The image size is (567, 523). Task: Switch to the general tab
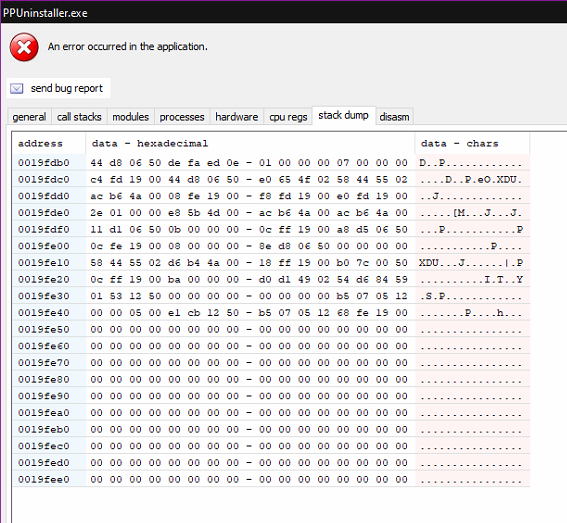29,117
